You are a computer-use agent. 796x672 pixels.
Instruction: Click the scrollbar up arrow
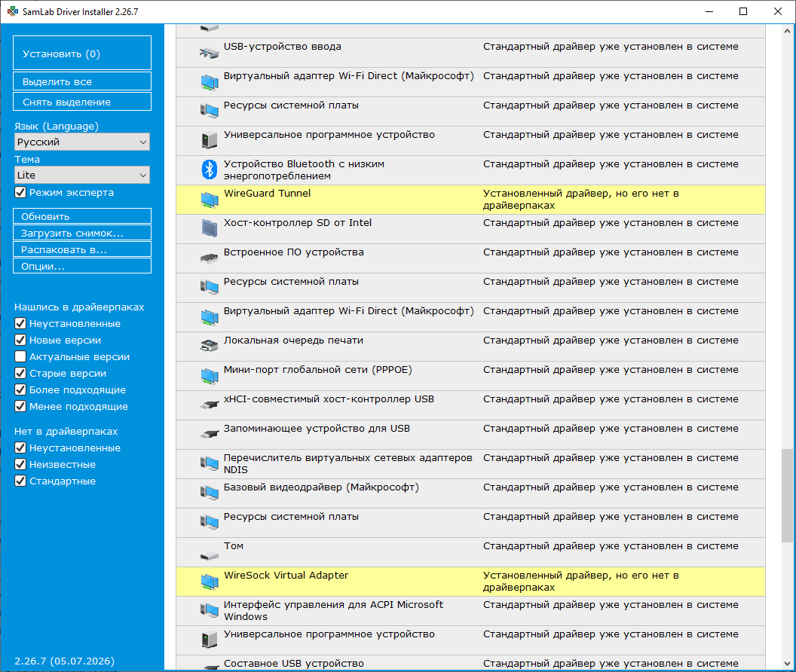787,31
